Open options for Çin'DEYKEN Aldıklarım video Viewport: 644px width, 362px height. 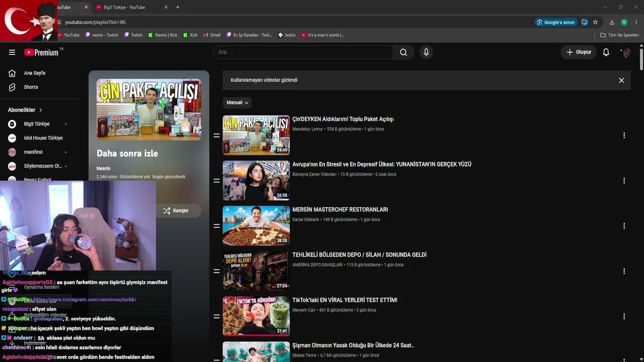coord(624,136)
